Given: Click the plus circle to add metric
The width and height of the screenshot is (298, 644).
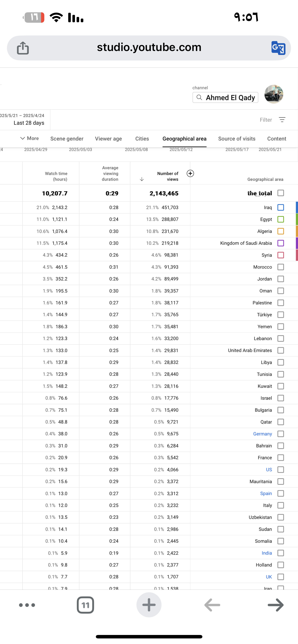Looking at the screenshot, I should coord(190,173).
